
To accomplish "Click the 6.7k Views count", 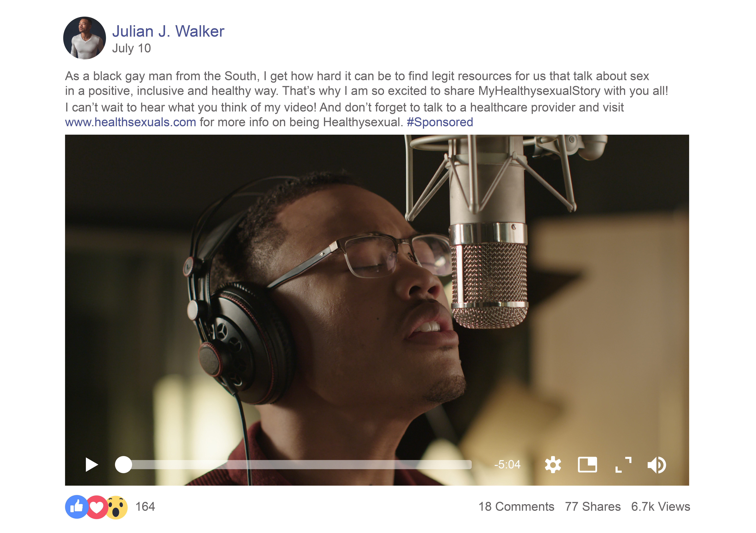I will tap(660, 506).
